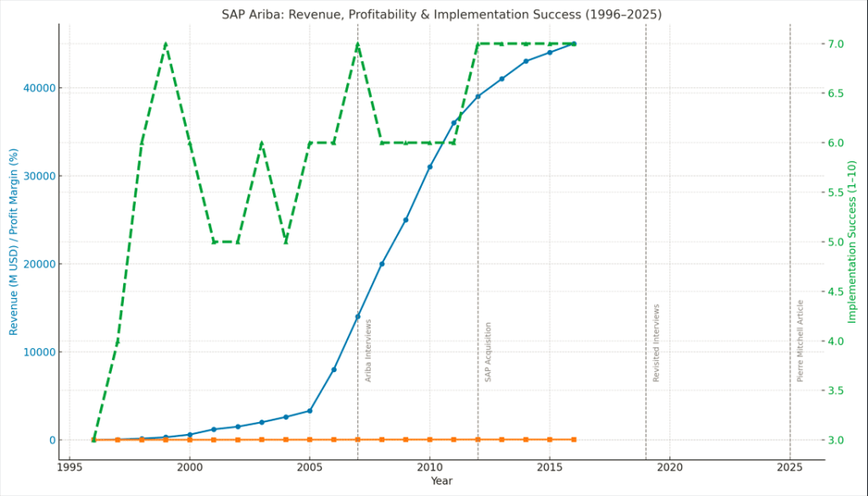The height and width of the screenshot is (496, 868).
Task: Click the "Revisited Interviews" annotation label
Action: pos(656,342)
